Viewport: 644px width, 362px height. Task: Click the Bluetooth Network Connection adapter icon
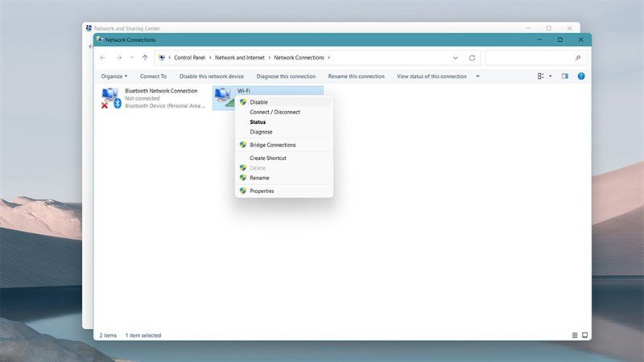110,97
